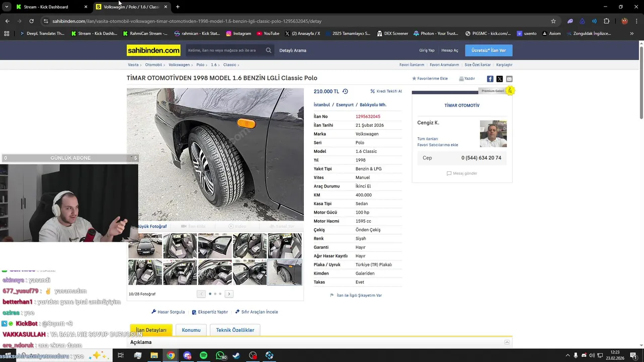Go to next photo thumbnails page arrow

(x=229, y=294)
